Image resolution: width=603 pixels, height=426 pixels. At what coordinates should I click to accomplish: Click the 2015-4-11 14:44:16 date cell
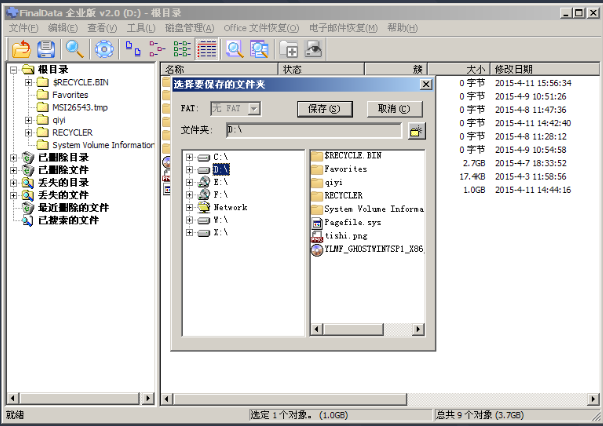tap(533, 190)
